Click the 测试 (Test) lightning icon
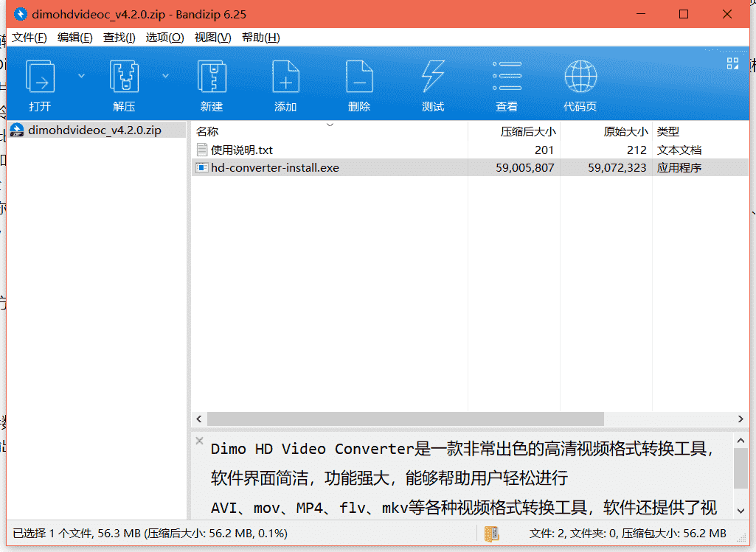756x552 pixels. pos(433,76)
